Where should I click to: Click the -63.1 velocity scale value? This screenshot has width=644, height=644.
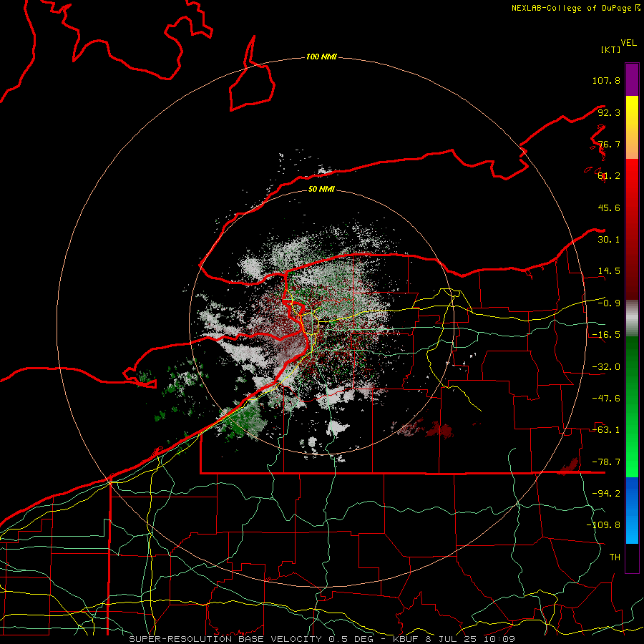click(x=606, y=430)
